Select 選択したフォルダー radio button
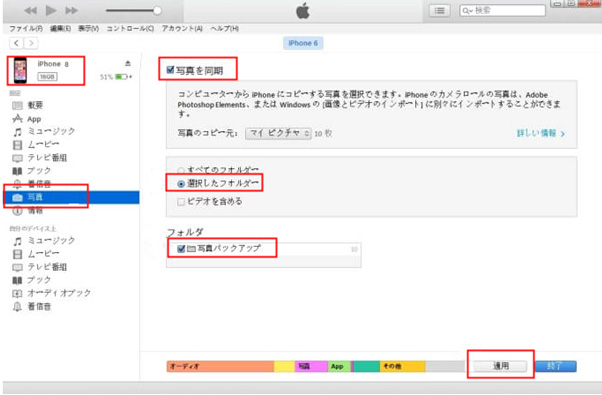Viewport: 602px width, 395px height. 181,184
